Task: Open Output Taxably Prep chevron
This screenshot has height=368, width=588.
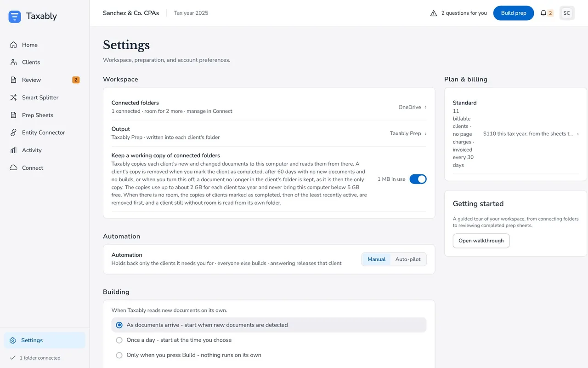Action: click(x=426, y=133)
